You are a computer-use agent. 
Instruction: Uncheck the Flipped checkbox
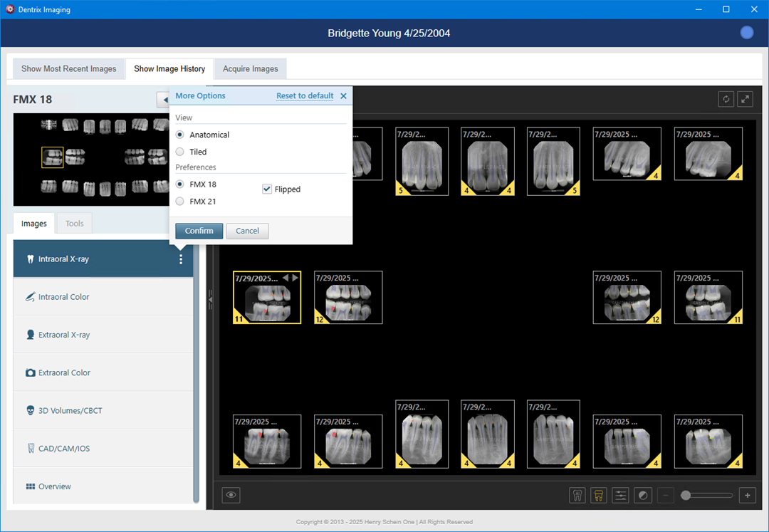(267, 189)
